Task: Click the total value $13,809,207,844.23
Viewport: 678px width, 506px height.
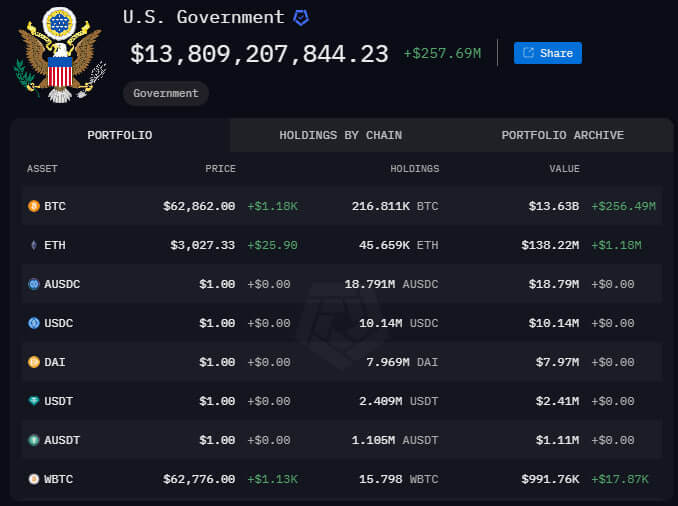Action: (259, 54)
